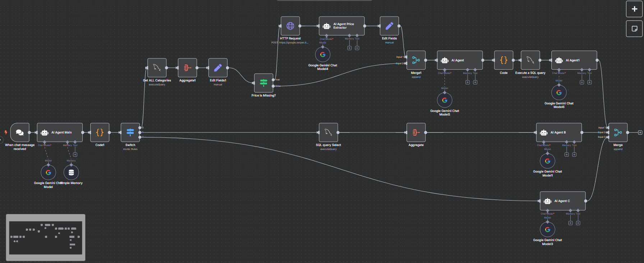Image resolution: width=644 pixels, height=263 pixels.
Task: Add memory to AI Agent Price Extractor
Action: tap(349, 48)
